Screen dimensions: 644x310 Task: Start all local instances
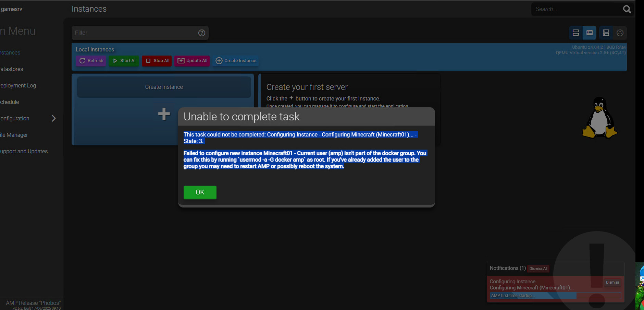point(124,61)
